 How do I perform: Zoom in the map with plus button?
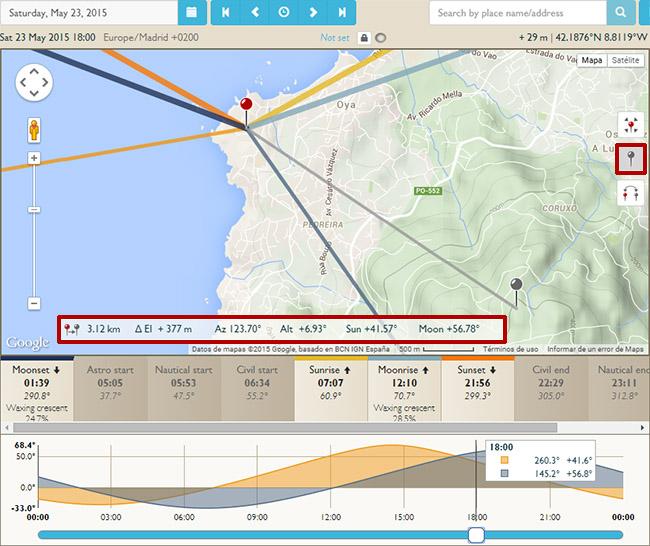click(x=34, y=158)
